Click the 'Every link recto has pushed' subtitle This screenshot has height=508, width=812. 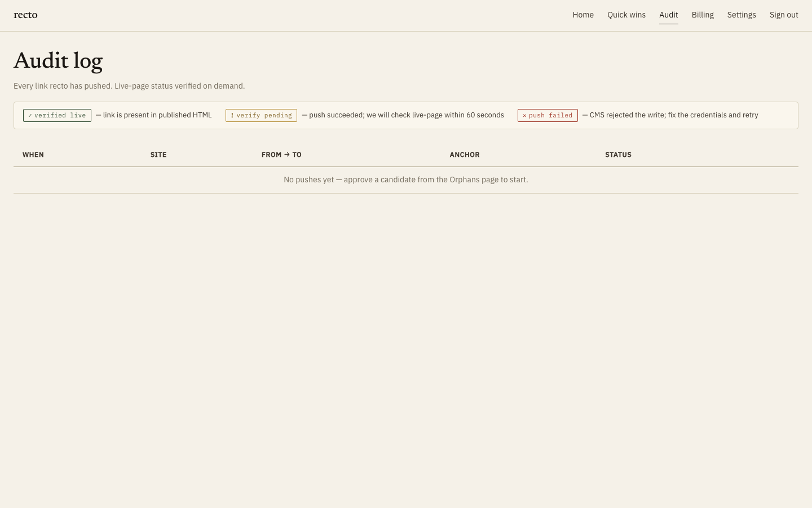pos(129,86)
